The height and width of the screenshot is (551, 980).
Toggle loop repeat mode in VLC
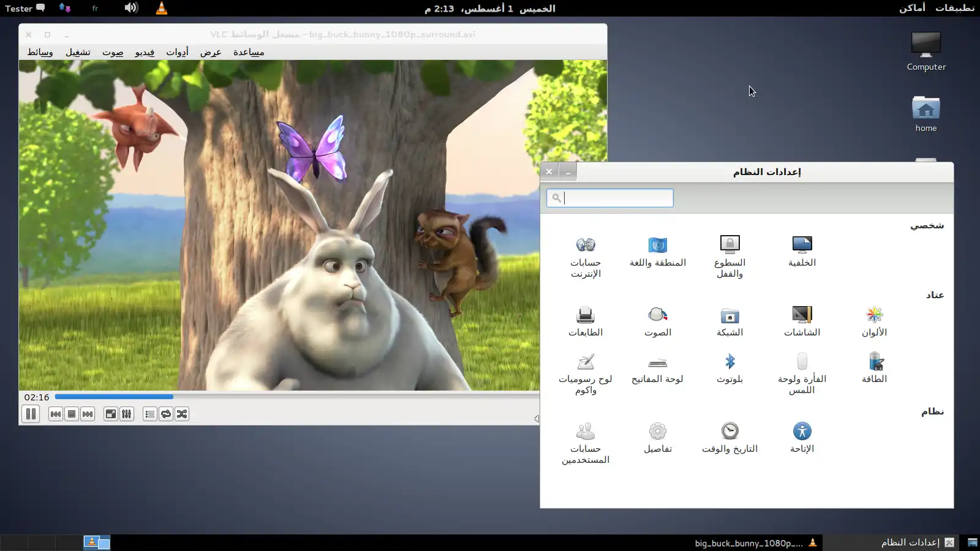[x=166, y=414]
